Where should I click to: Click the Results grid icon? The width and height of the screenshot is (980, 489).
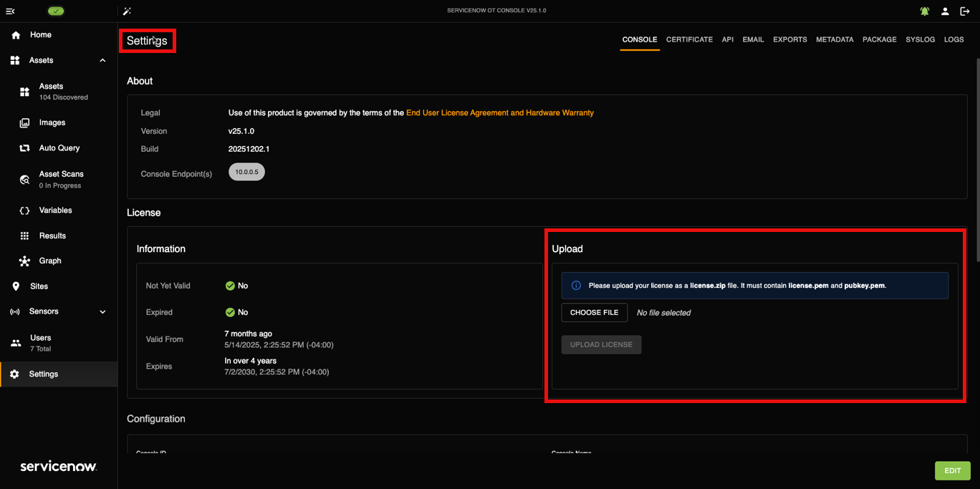tap(24, 236)
